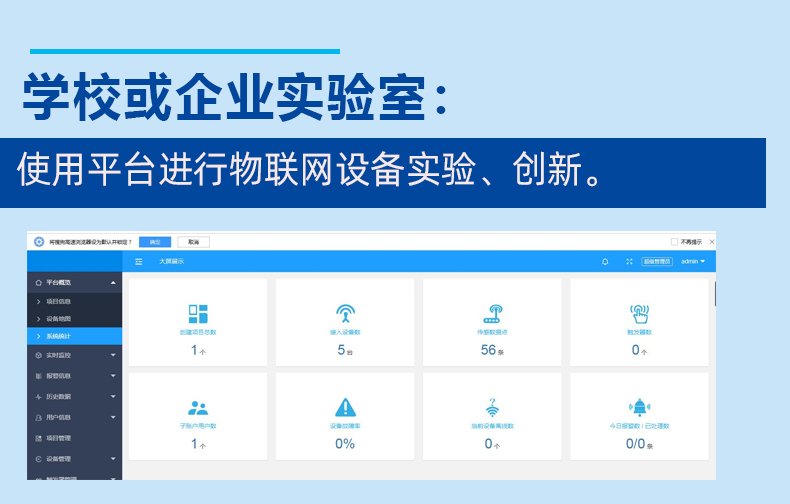Click the 今日报警数 / 已处理数 label
The width and height of the screenshot is (790, 504).
click(x=639, y=426)
